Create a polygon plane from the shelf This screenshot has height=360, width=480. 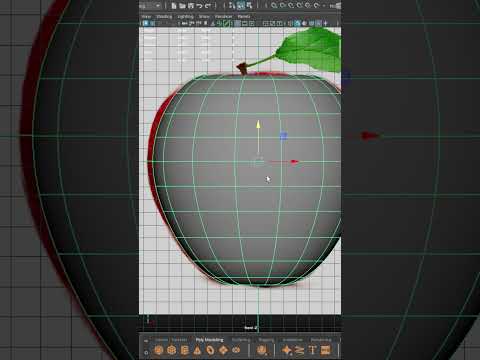tap(223, 350)
